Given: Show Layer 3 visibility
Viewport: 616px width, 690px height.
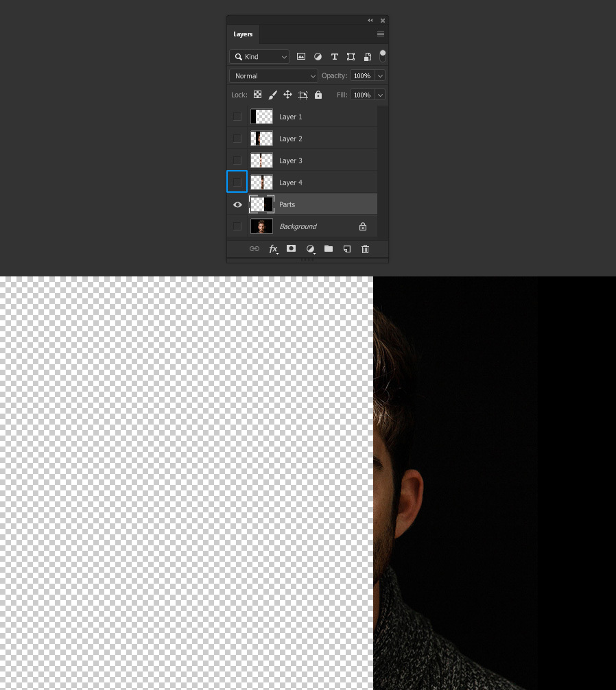Looking at the screenshot, I should (x=237, y=160).
